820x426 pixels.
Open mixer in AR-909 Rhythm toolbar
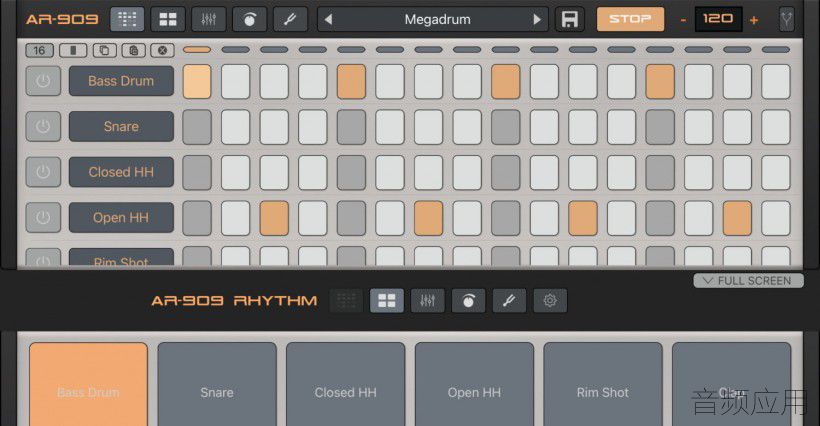(x=428, y=301)
